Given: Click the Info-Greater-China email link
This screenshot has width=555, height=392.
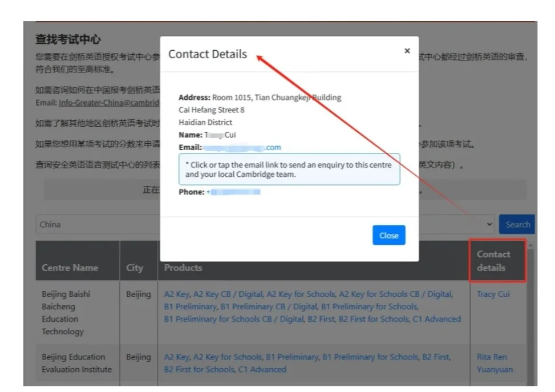Looking at the screenshot, I should click(108, 103).
